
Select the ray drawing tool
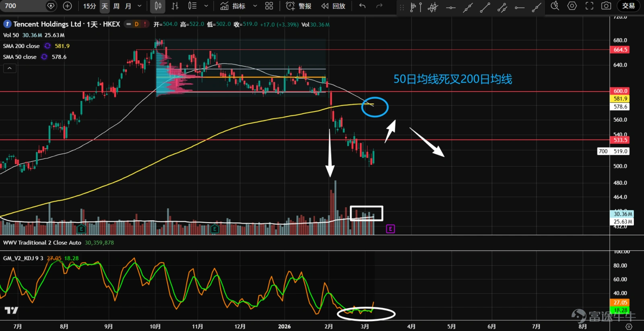537,7
